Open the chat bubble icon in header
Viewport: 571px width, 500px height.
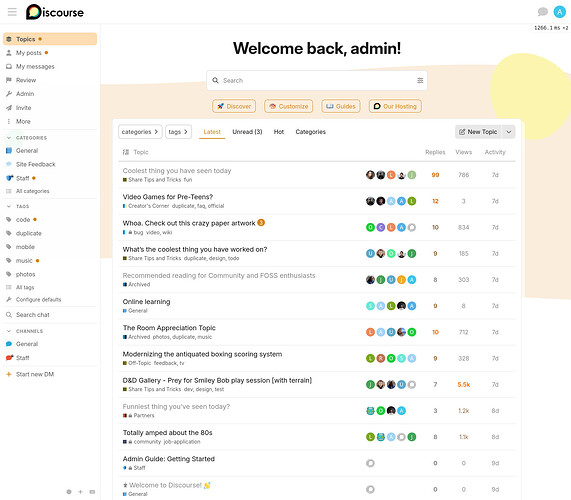(543, 12)
